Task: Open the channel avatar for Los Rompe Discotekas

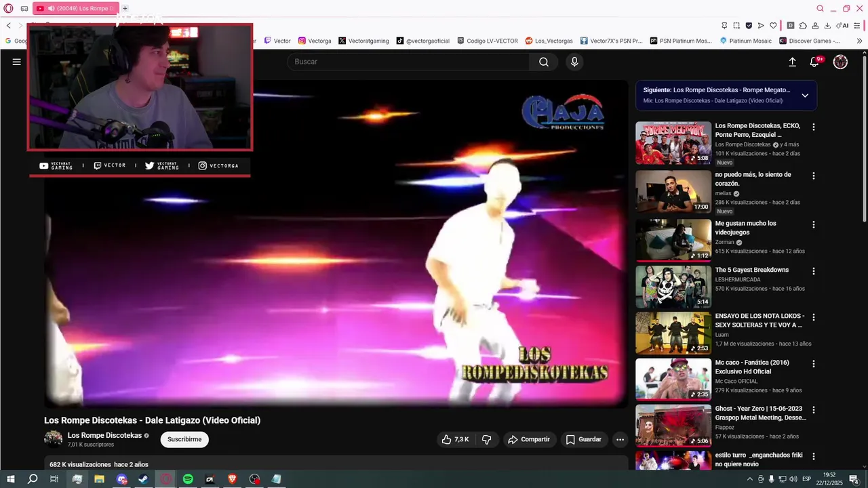Action: pyautogui.click(x=53, y=439)
